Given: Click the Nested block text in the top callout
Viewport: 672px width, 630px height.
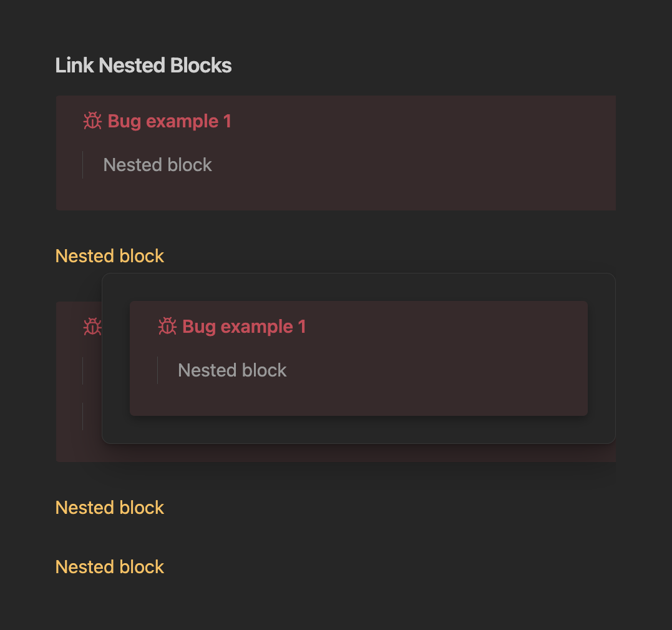Looking at the screenshot, I should coord(157,165).
